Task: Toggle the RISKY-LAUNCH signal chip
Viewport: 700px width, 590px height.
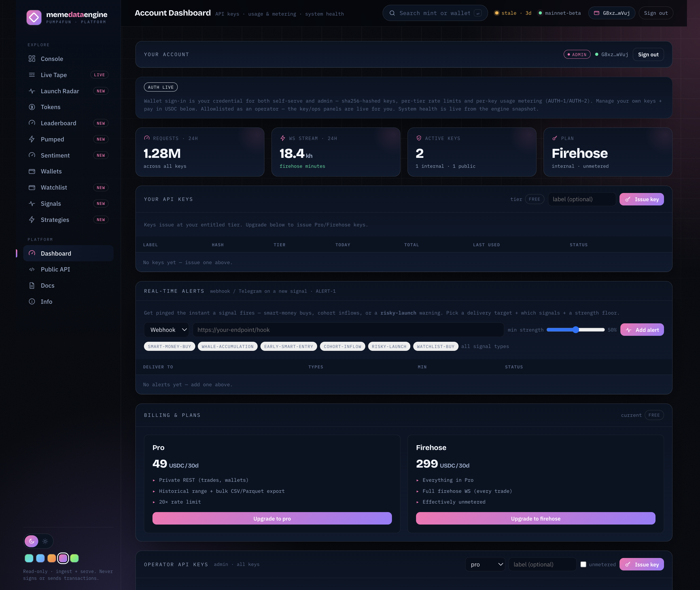Action: 389,347
